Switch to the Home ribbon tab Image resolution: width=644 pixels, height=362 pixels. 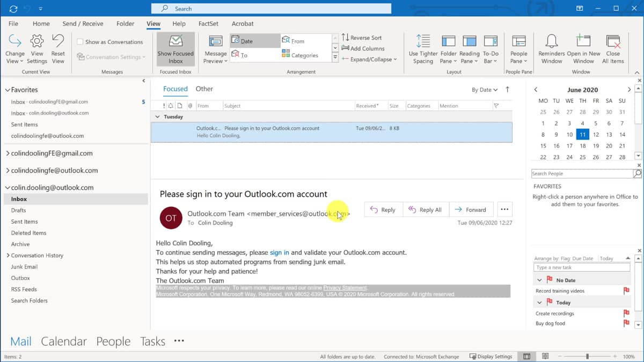click(x=41, y=24)
